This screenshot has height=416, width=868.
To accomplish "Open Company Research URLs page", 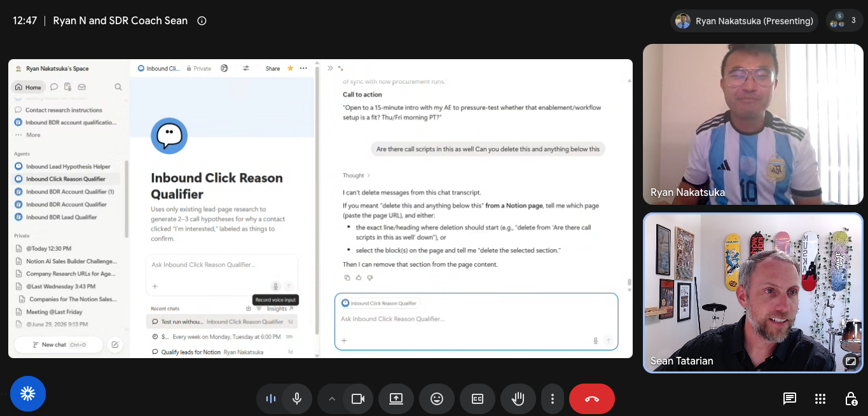I will 66,274.
